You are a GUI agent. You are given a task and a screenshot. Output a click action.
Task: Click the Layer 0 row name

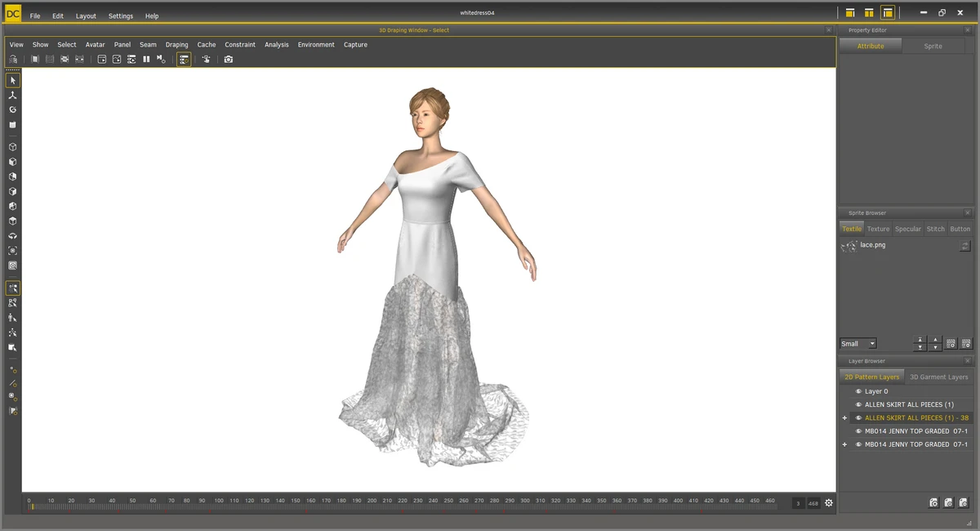[876, 391]
